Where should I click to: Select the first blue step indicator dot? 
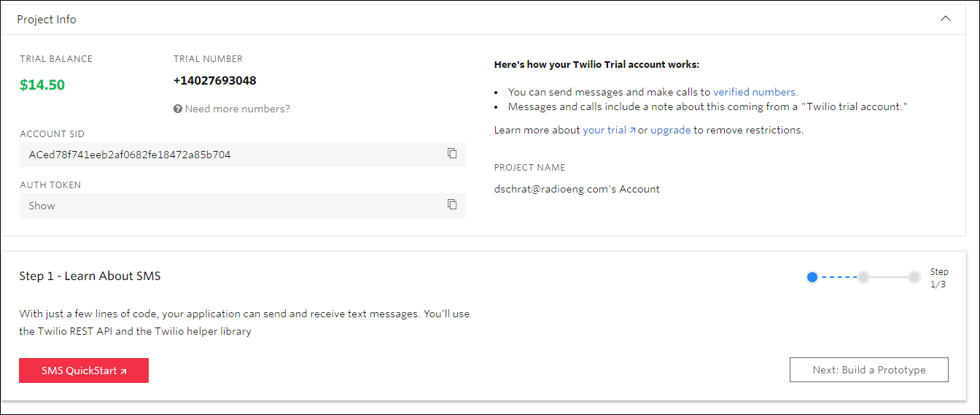812,277
